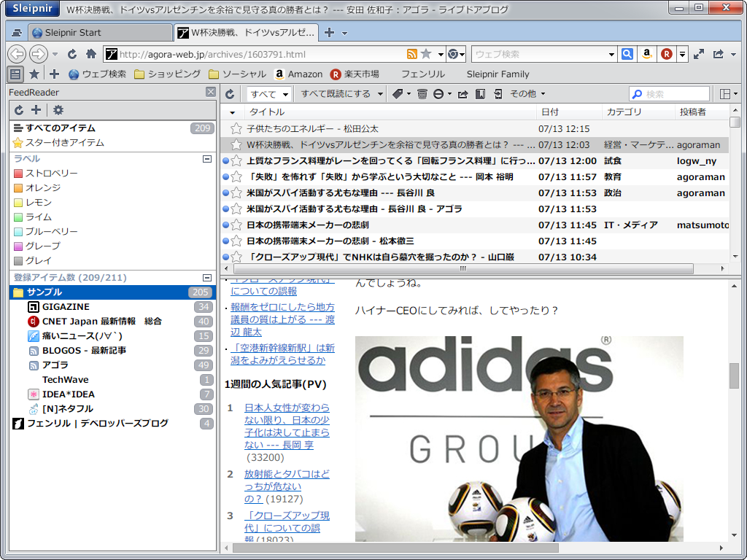Screen dimensions: 747x560
Task: Open 日本人女性が変わらない限り article link
Action: [287, 426]
